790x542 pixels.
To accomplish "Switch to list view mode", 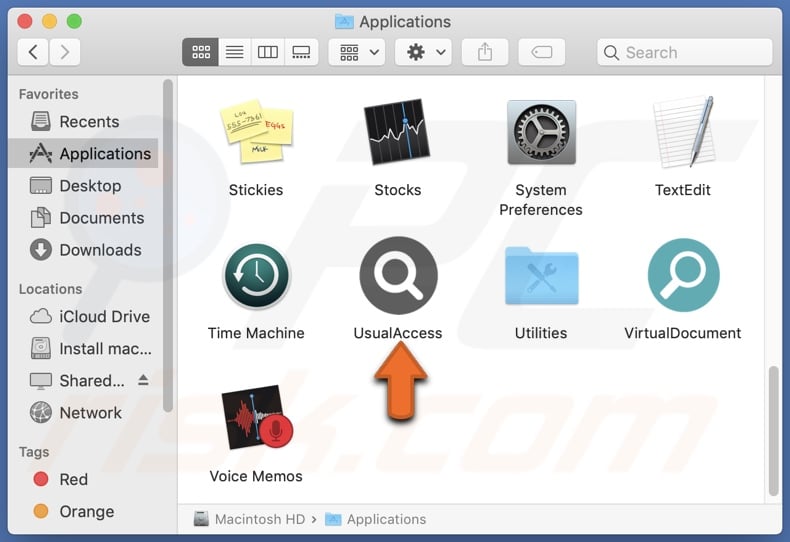I will click(234, 52).
